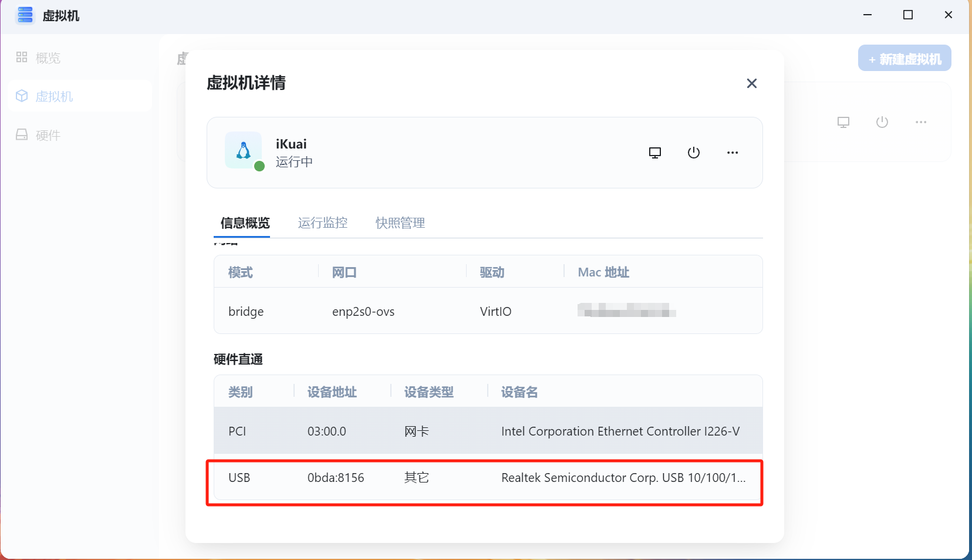The image size is (972, 560).
Task: Click Intel Corporation Ethernet Controller I226-V
Action: tap(620, 431)
